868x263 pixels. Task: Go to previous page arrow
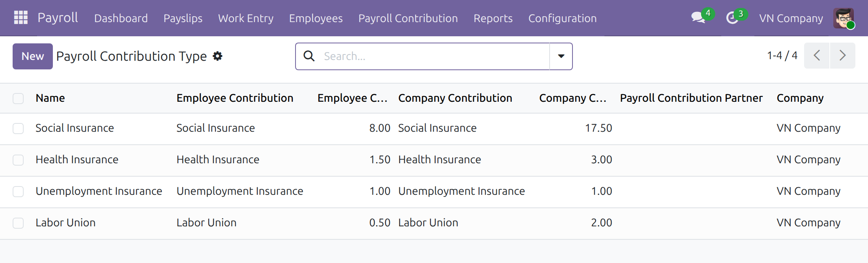point(817,56)
